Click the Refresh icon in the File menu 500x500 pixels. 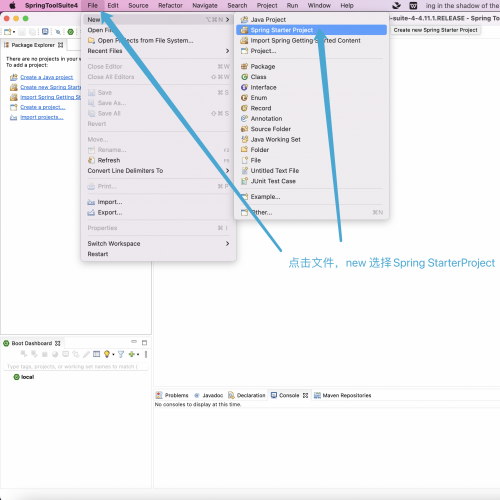click(91, 160)
